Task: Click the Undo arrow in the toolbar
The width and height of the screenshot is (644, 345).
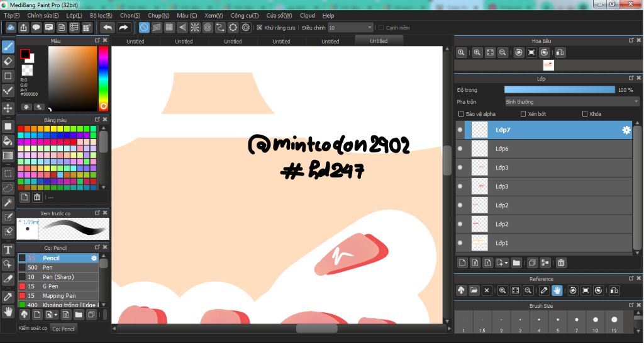Action: click(x=108, y=28)
